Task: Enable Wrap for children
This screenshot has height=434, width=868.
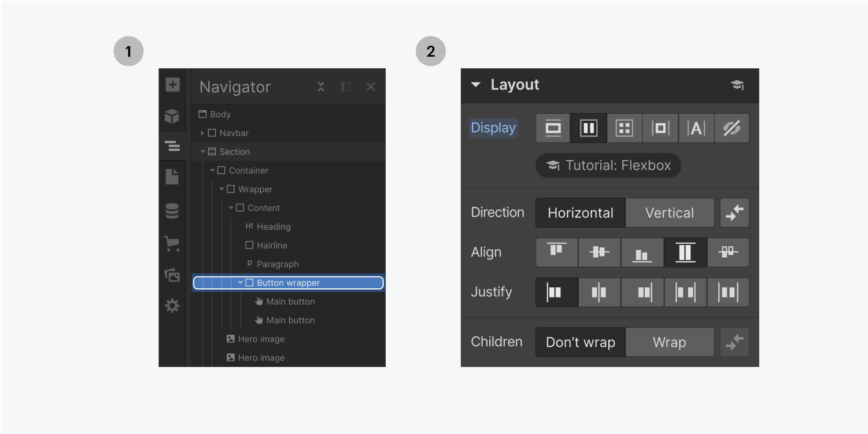Action: pos(670,342)
